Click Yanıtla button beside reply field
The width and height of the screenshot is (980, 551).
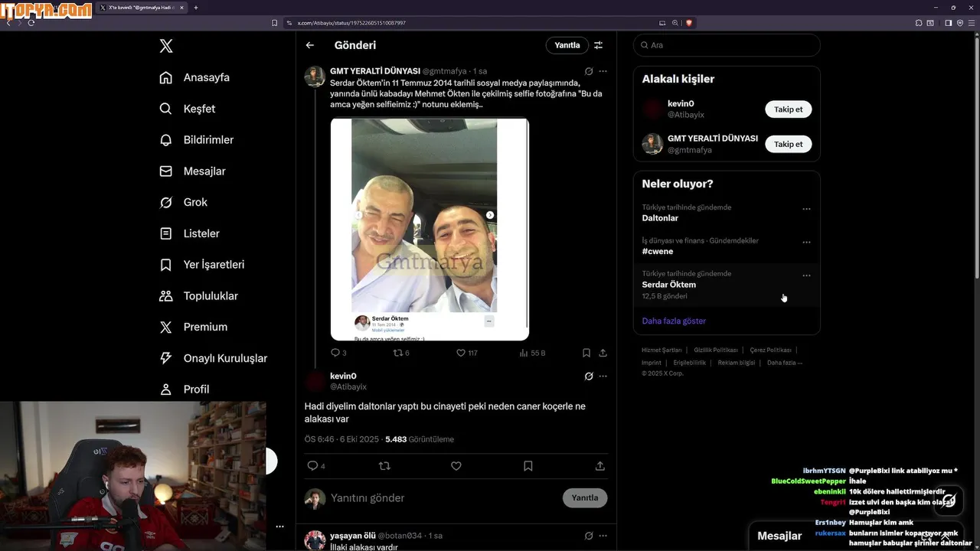(x=585, y=497)
